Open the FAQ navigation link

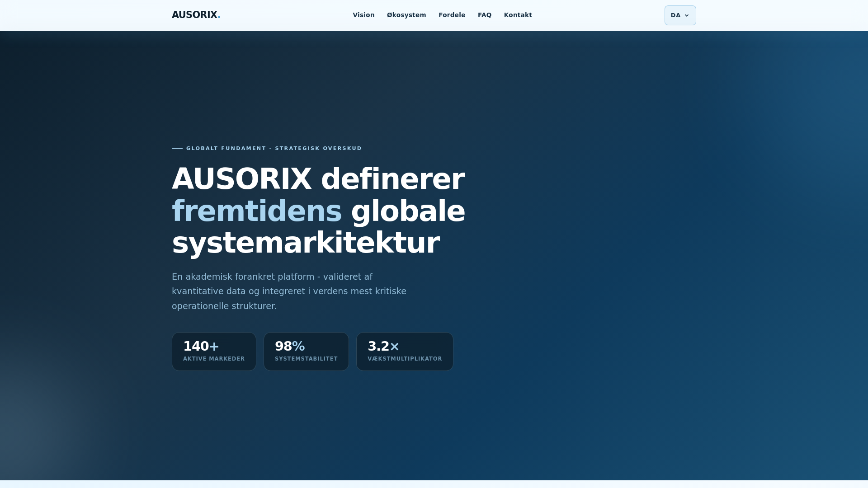click(x=485, y=15)
